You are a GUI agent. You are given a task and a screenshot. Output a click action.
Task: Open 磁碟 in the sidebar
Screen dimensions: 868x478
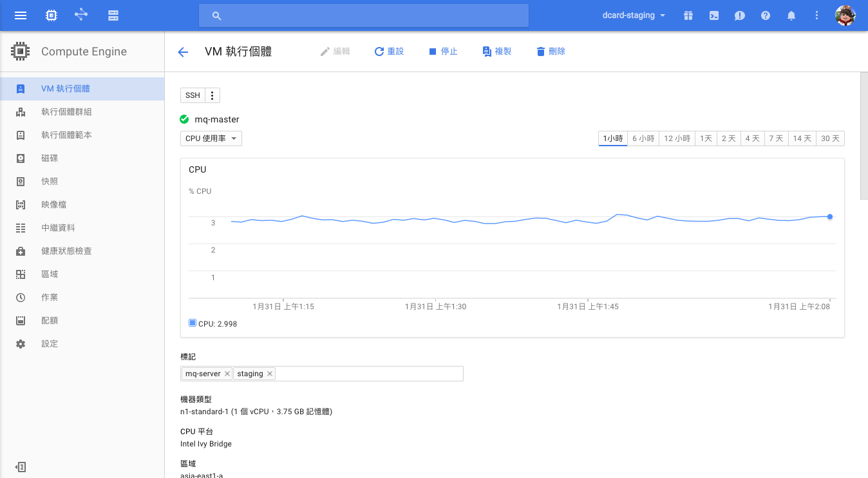click(x=50, y=158)
